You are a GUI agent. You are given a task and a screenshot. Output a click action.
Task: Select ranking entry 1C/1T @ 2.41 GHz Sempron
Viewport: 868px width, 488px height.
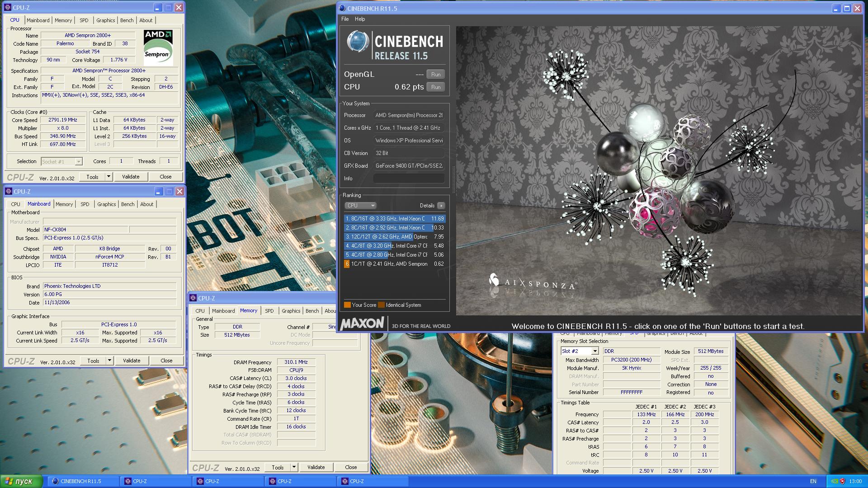pyautogui.click(x=395, y=264)
